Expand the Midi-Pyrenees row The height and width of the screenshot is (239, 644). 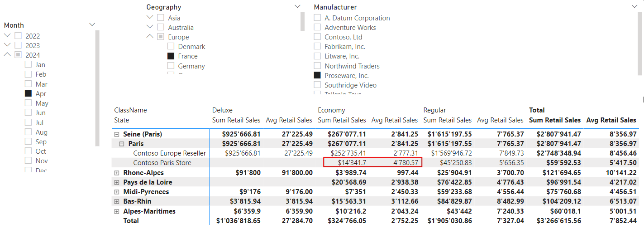(x=117, y=192)
